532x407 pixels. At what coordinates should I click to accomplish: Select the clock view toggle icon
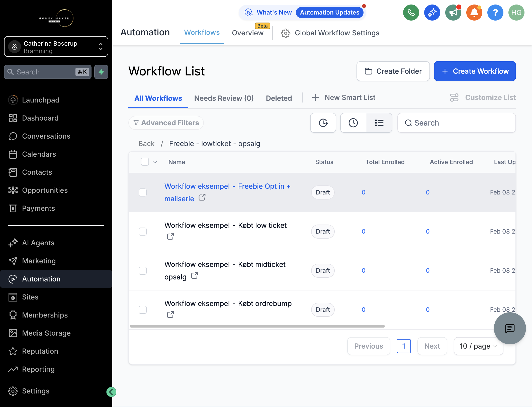pyautogui.click(x=353, y=123)
